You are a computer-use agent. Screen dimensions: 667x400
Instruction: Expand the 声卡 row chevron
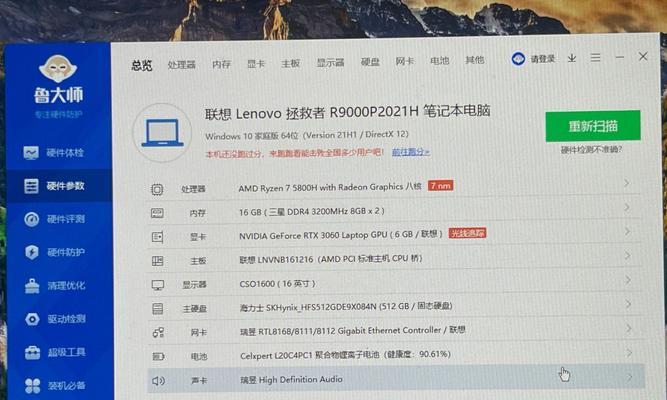click(x=629, y=377)
